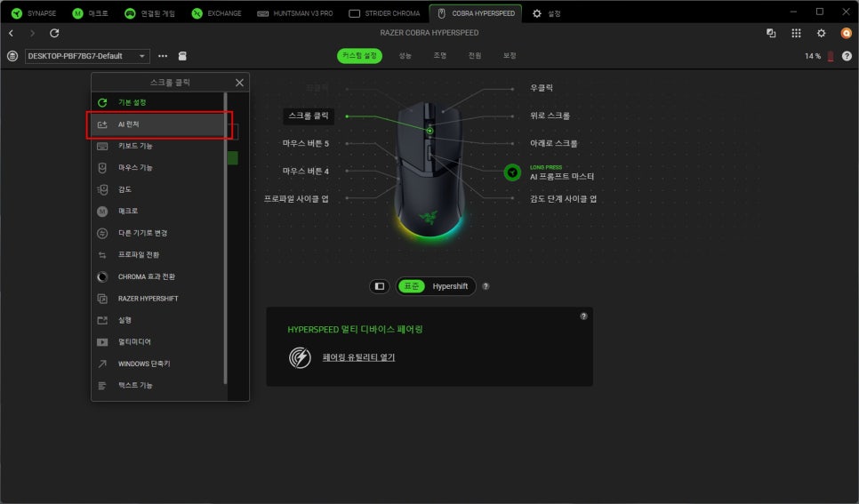Switch to STRIDER CHROMA tab

click(384, 13)
